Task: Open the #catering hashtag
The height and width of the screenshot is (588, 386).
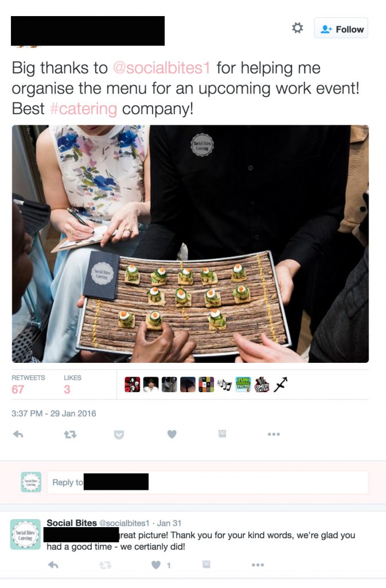Action: coord(83,109)
